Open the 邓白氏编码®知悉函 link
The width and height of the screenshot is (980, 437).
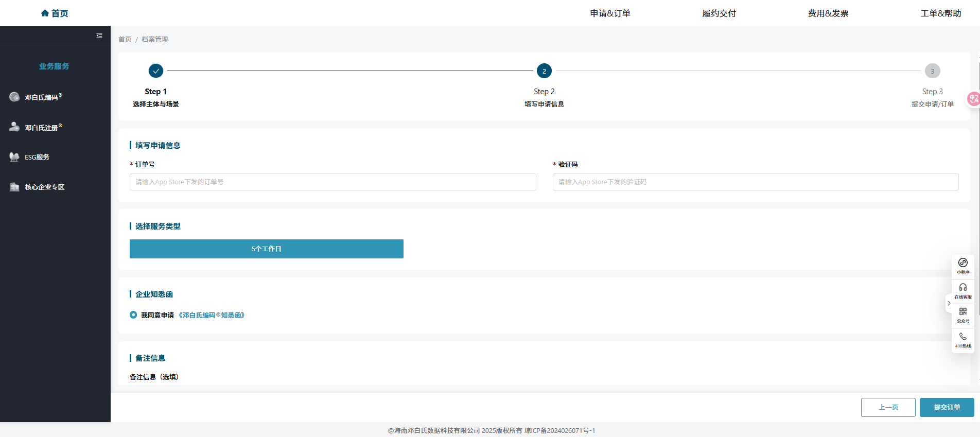pyautogui.click(x=212, y=315)
